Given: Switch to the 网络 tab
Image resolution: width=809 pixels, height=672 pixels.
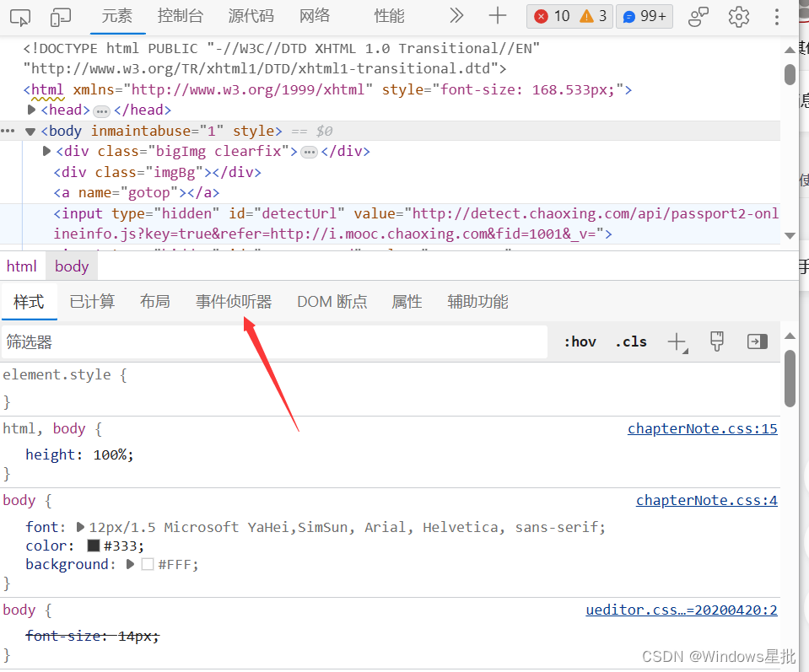Looking at the screenshot, I should 314,17.
